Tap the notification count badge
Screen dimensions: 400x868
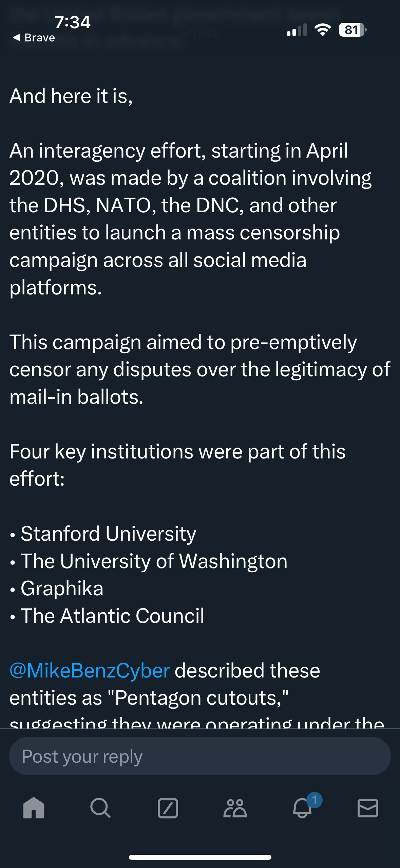point(315,800)
